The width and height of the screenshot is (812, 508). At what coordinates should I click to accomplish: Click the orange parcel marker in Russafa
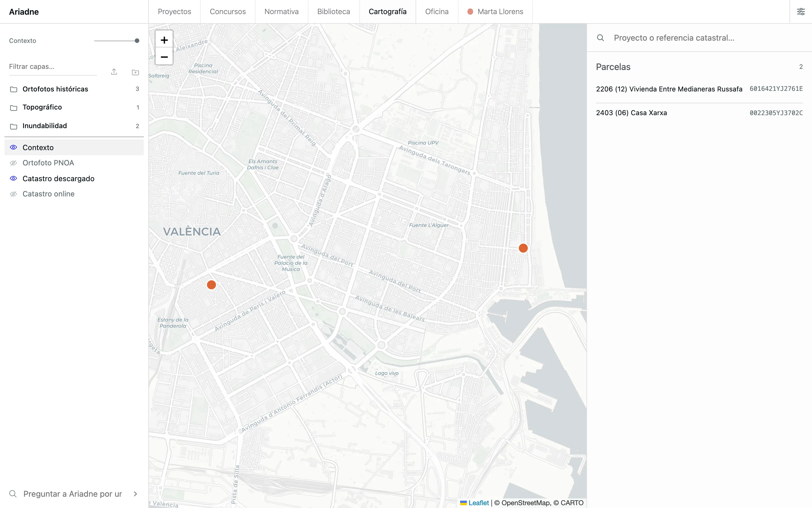(211, 284)
